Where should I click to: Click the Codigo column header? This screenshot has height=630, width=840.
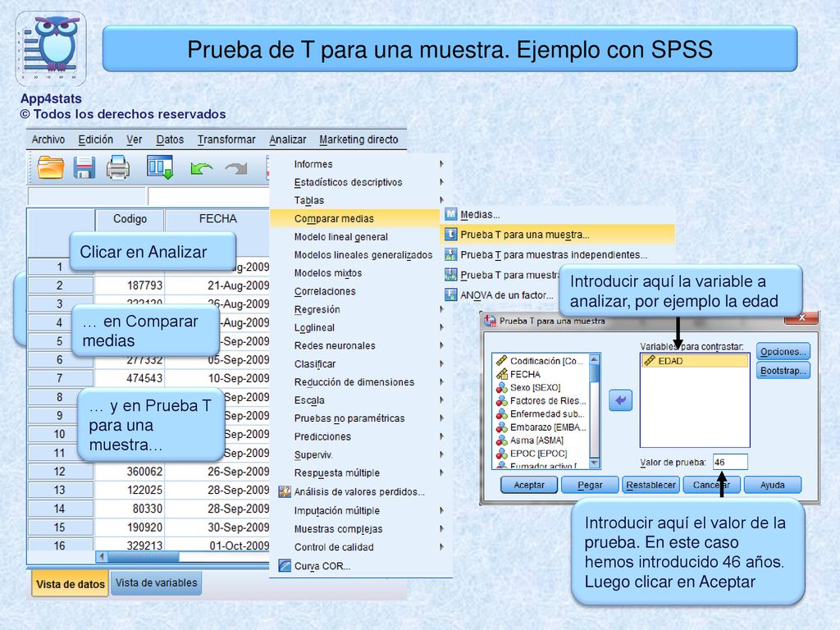click(130, 218)
